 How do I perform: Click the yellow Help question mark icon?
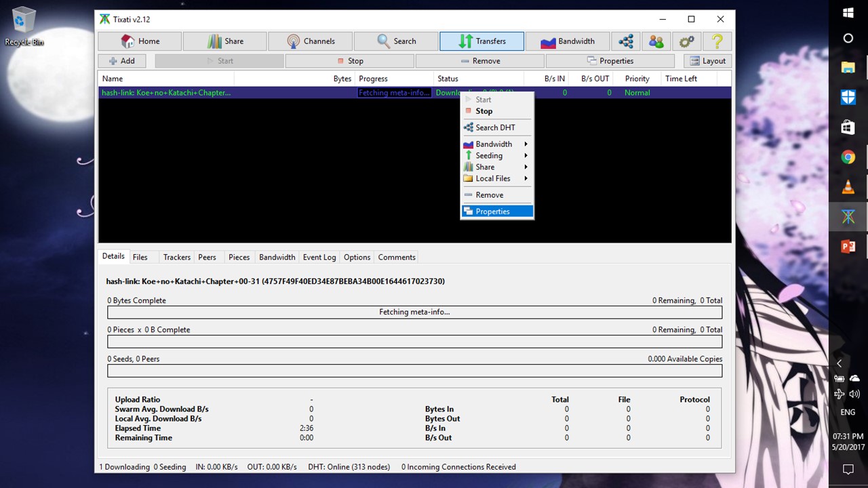pyautogui.click(x=717, y=41)
